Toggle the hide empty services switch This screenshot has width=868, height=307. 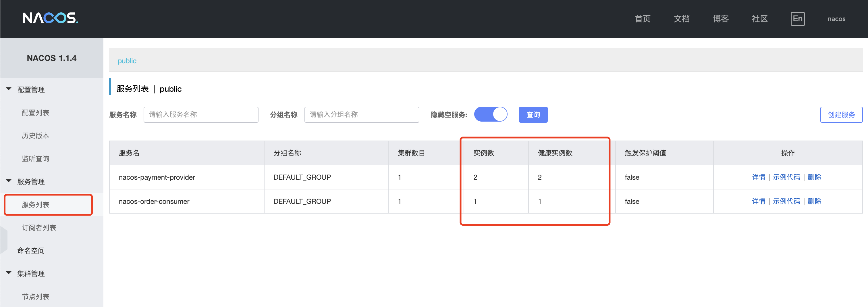click(x=490, y=114)
